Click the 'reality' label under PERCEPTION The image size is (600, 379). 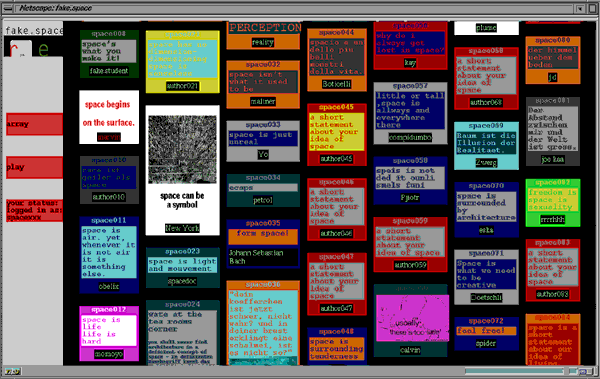(x=262, y=42)
